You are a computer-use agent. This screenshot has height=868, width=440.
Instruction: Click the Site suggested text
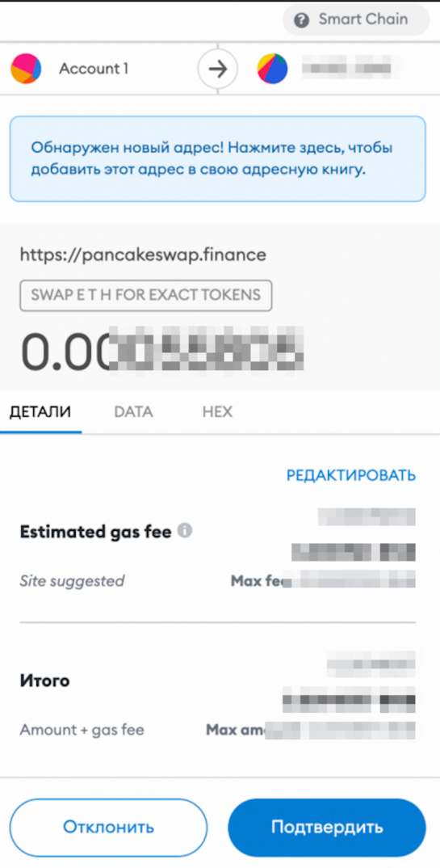[72, 581]
